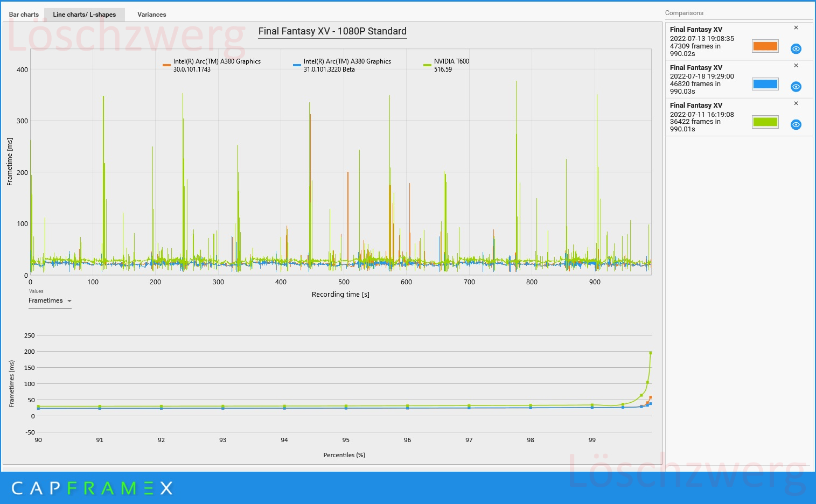Click the orange legend marker for driver 30.0.101.1743
Viewport: 816px width, 504px height.
click(166, 65)
